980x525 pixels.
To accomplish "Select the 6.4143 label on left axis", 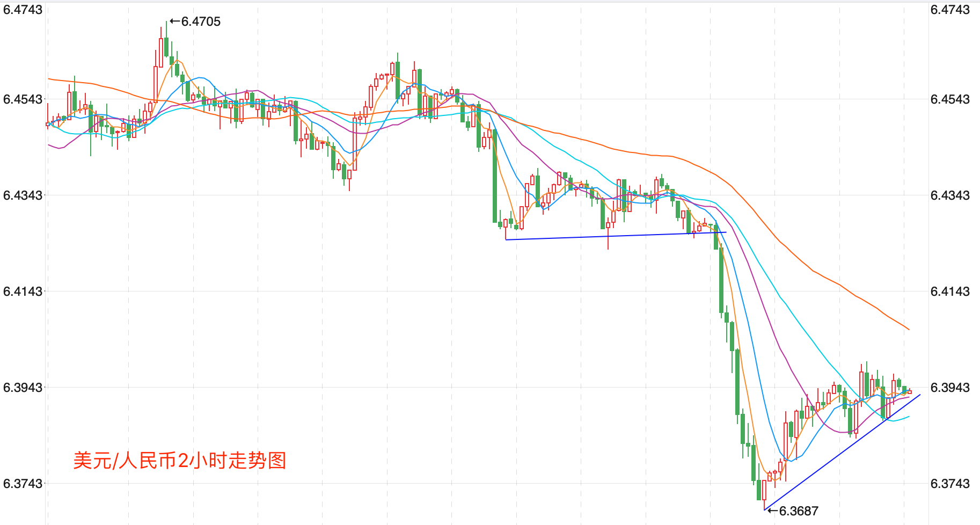I will point(23,291).
